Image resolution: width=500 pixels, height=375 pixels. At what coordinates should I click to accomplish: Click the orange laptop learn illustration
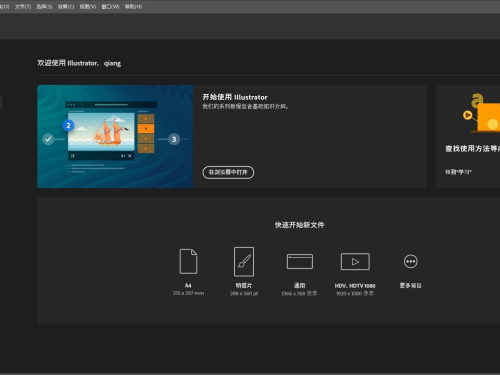tap(481, 113)
